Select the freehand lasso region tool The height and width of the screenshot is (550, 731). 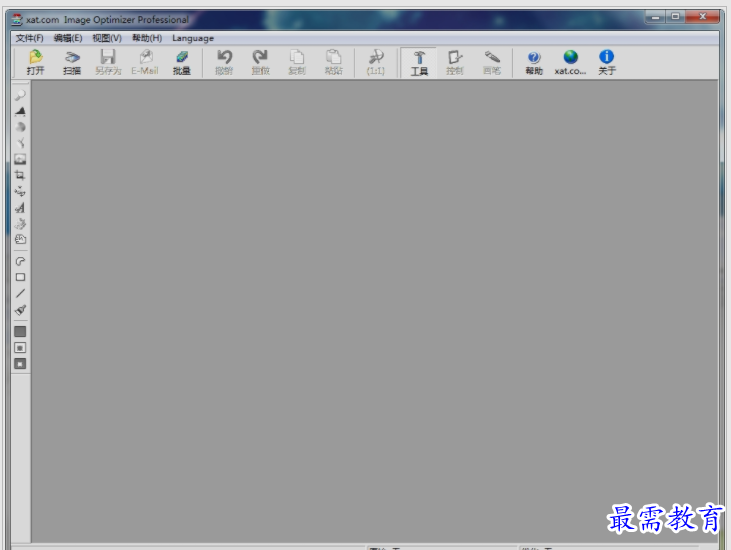(x=20, y=261)
